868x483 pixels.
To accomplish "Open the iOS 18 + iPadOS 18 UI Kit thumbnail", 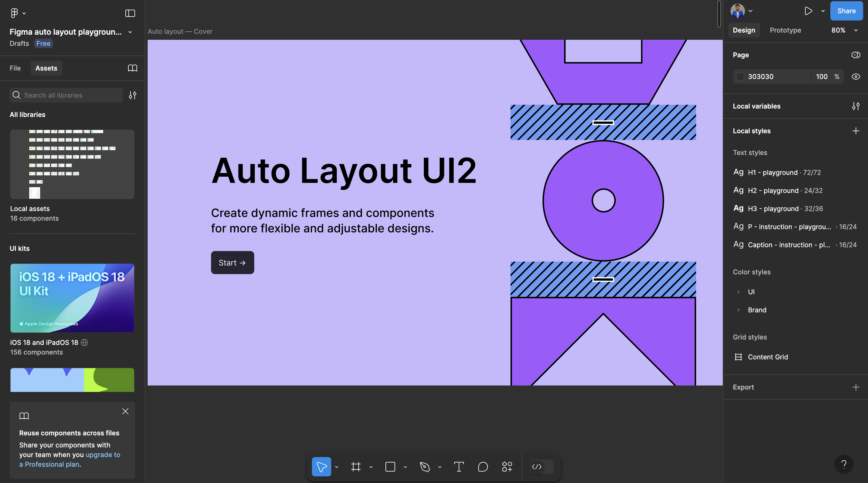I will (x=72, y=298).
